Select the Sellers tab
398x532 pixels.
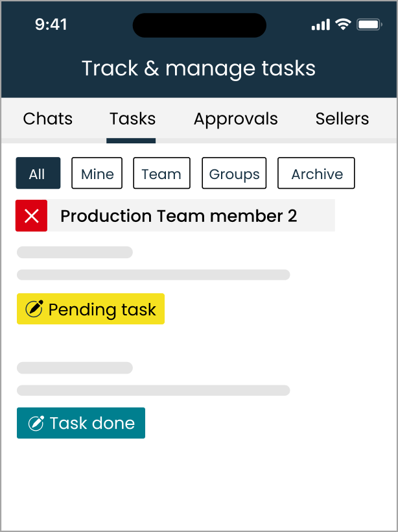[x=342, y=119]
